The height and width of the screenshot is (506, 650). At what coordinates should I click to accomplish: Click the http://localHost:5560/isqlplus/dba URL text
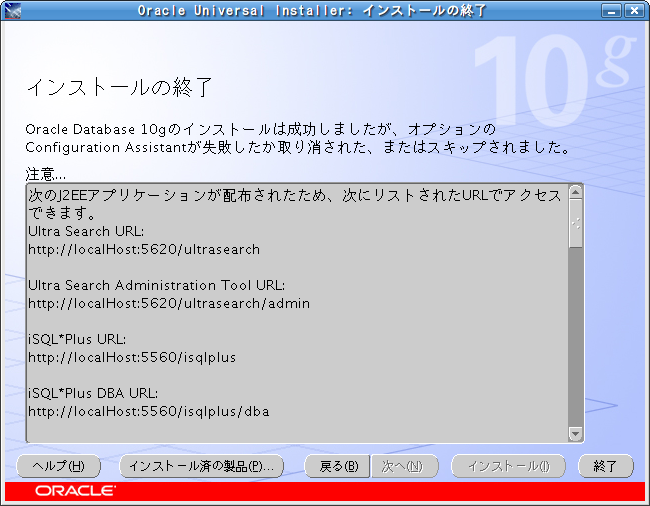click(x=148, y=411)
